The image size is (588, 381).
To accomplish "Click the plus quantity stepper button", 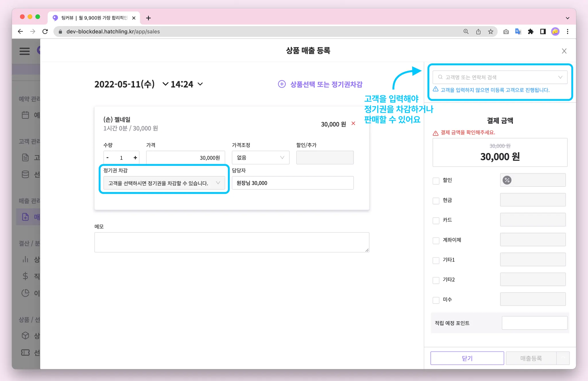I will (135, 158).
